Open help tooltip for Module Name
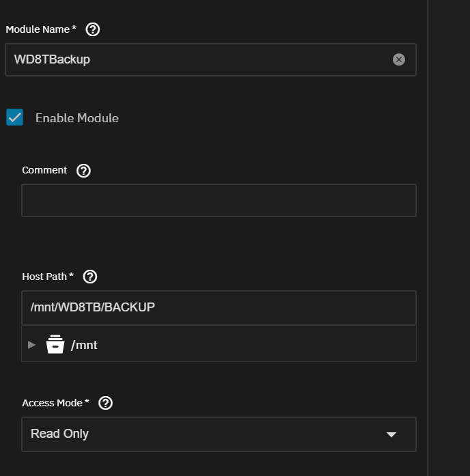This screenshot has width=470, height=476. (93, 29)
